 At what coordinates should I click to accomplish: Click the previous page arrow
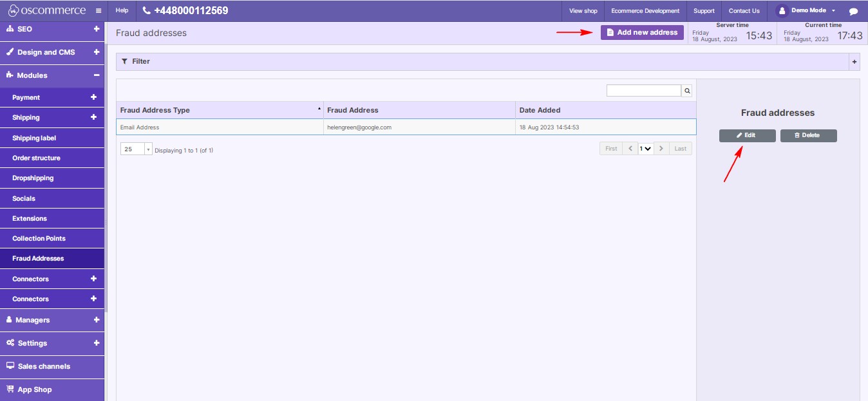coord(630,149)
